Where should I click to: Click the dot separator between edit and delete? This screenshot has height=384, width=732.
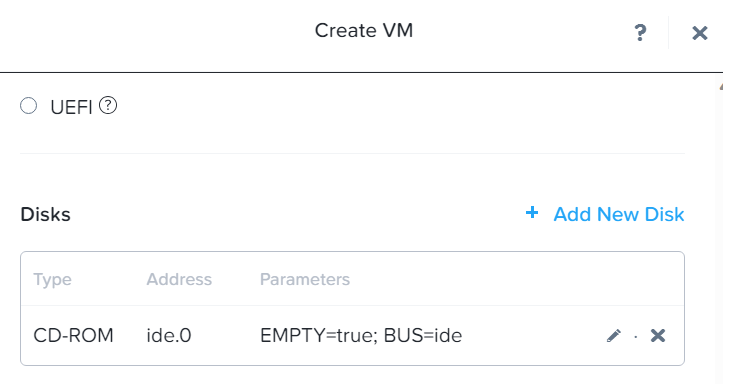coord(636,336)
